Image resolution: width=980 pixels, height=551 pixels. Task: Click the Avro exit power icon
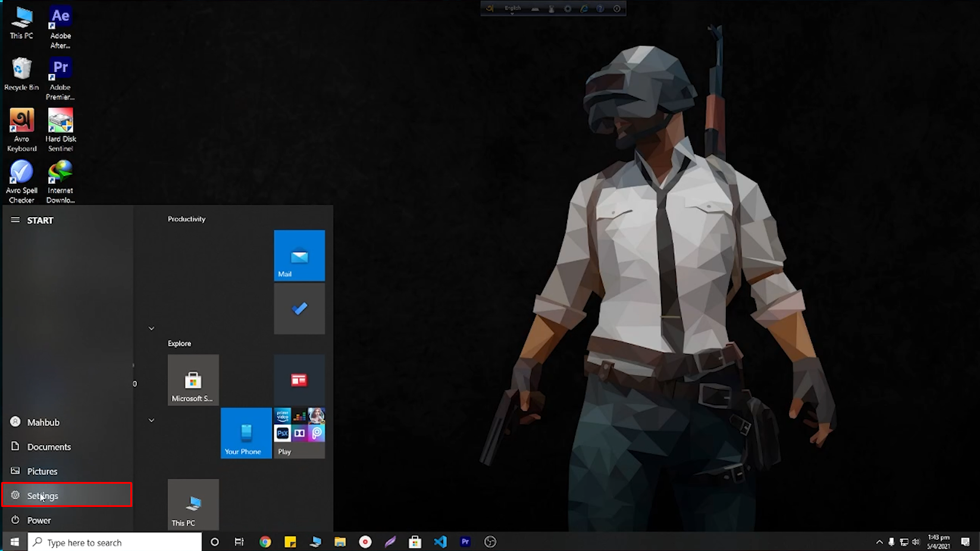(x=617, y=9)
